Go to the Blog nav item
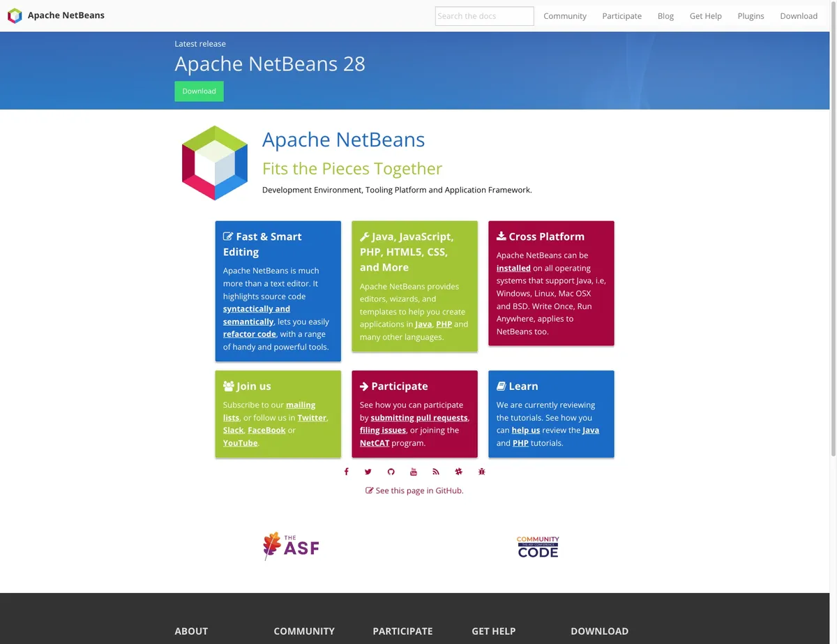This screenshot has height=644, width=837. coord(666,16)
